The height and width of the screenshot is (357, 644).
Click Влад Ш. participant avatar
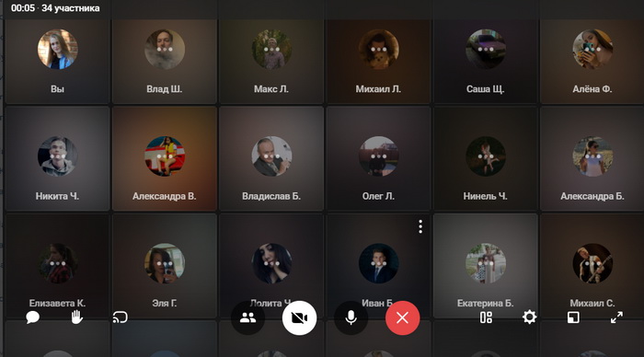pos(165,49)
